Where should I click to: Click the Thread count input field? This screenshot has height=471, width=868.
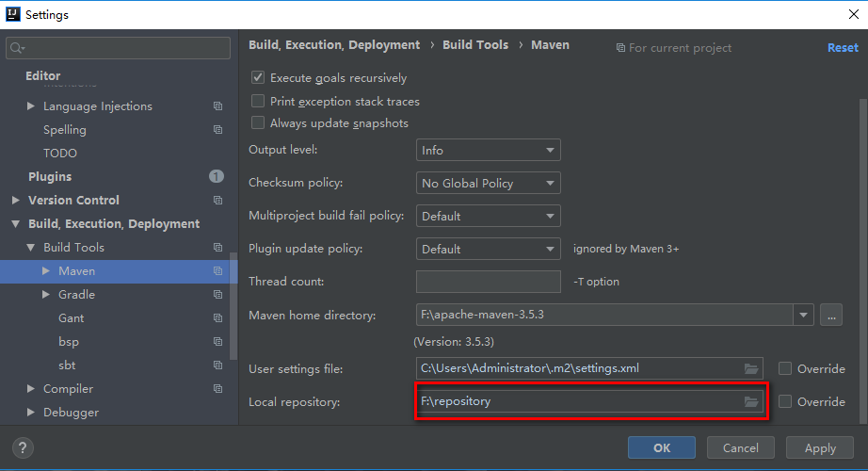coord(488,282)
